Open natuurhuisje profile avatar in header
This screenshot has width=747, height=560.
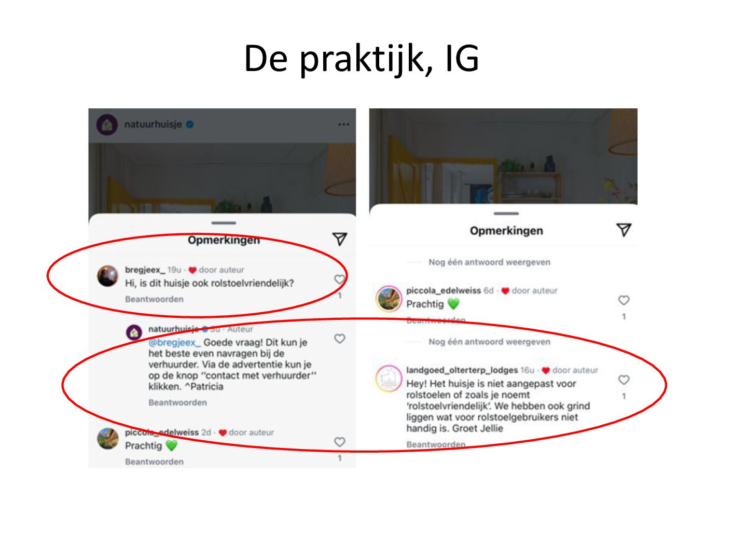[x=107, y=124]
